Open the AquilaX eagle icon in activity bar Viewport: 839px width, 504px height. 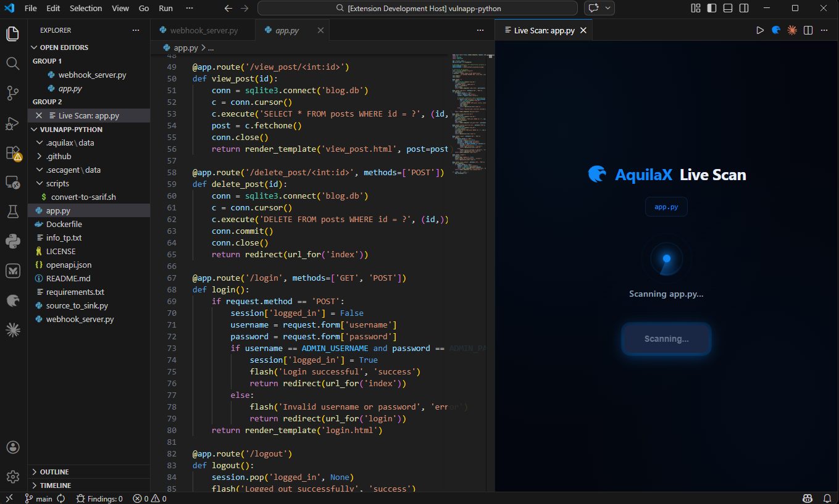(x=12, y=300)
